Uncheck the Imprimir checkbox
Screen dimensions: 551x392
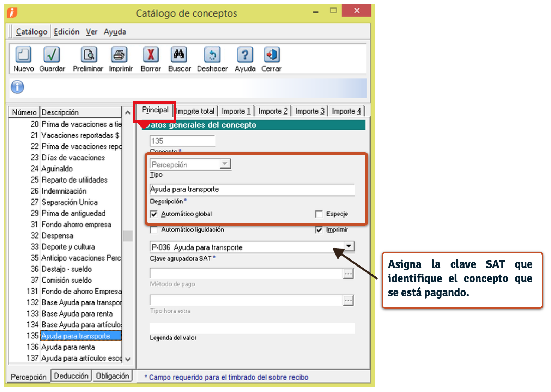[319, 230]
